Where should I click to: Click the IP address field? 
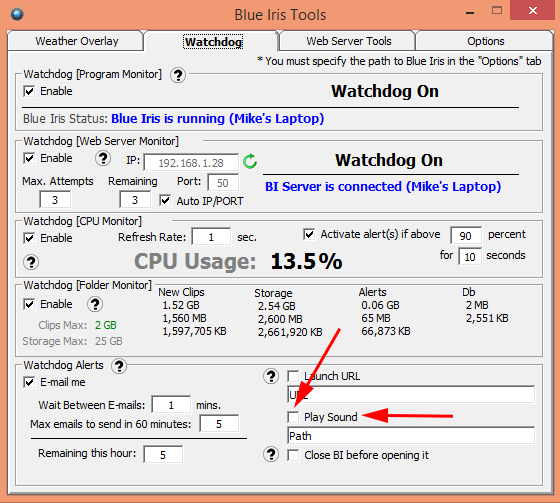tap(191, 163)
